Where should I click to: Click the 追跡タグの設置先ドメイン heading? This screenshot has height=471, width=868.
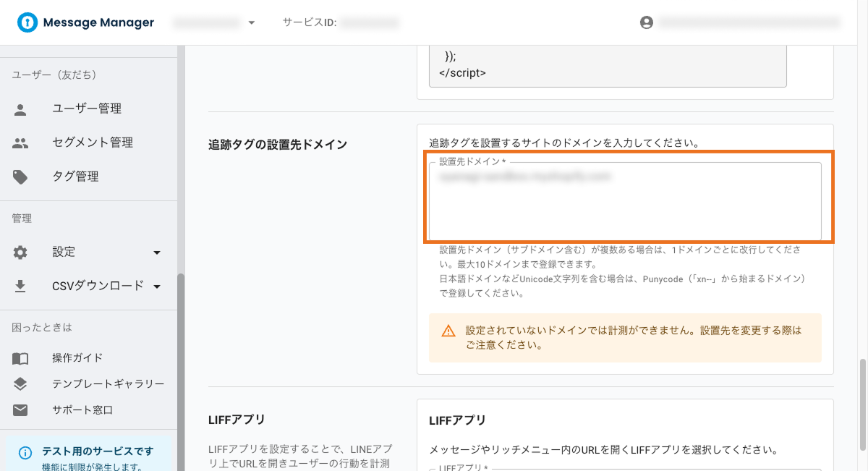tap(278, 144)
